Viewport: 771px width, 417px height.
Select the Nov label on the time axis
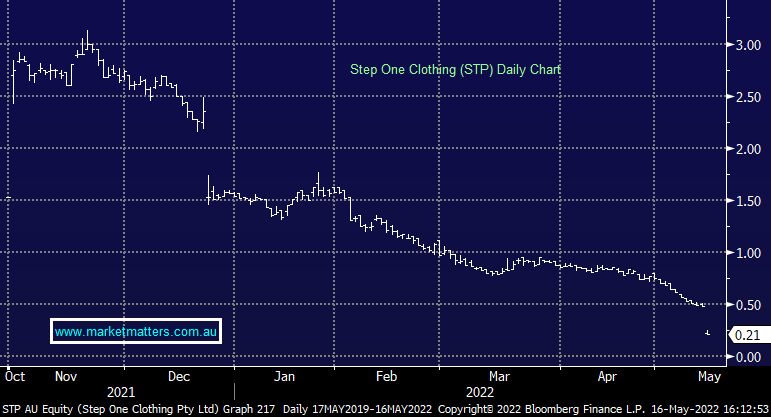pyautogui.click(x=66, y=377)
